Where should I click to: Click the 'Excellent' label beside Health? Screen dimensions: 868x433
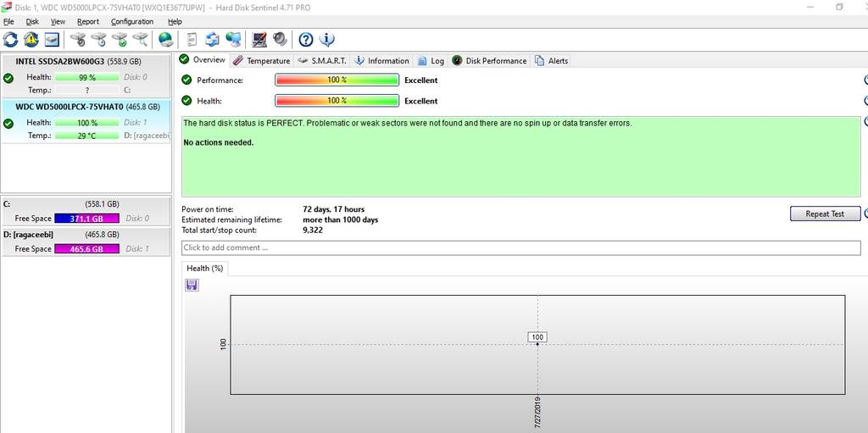click(x=420, y=101)
